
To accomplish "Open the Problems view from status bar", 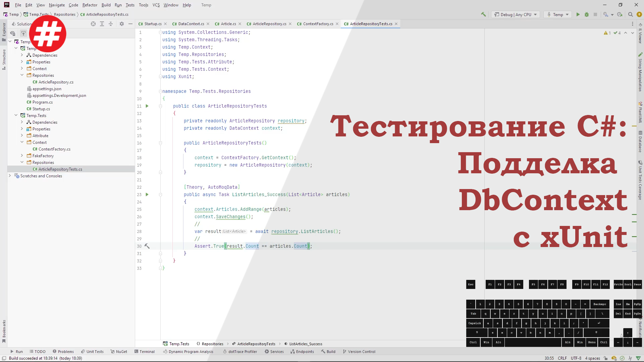I will 63,351.
